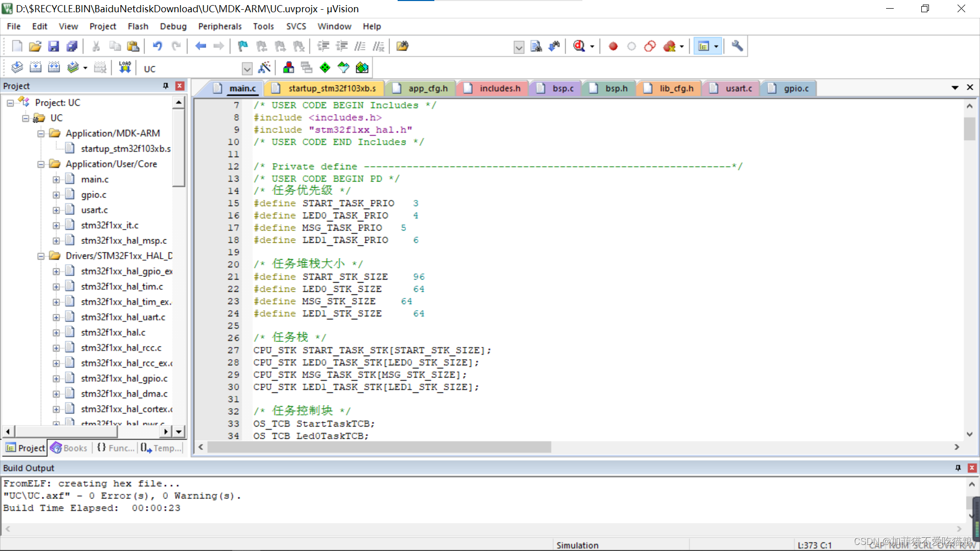Screen dimensions: 980x551
Task: Switch to the includes.h tab
Action: (x=499, y=88)
